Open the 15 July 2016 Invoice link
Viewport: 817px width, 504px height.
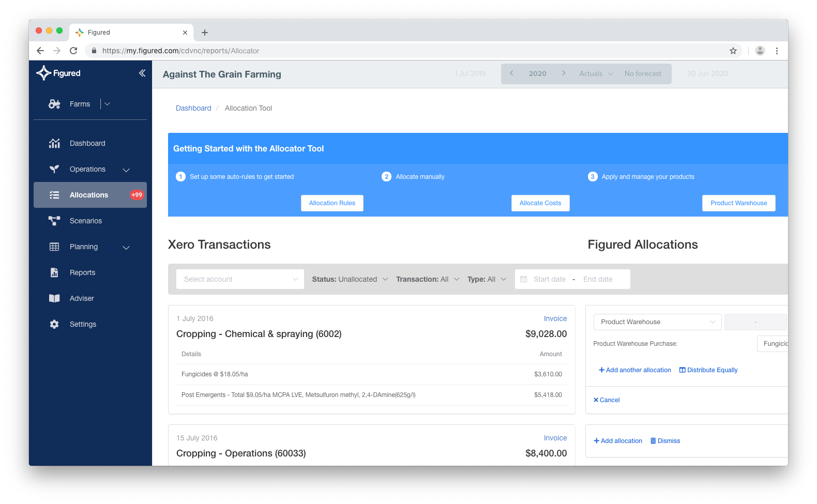[x=555, y=438]
